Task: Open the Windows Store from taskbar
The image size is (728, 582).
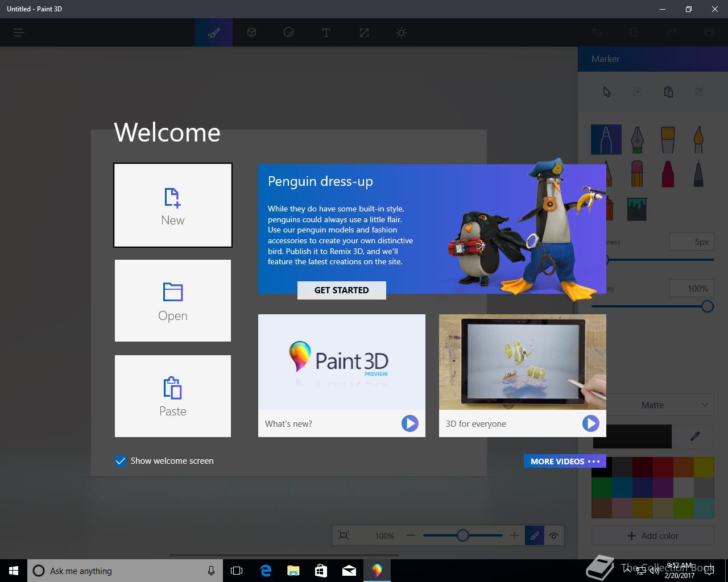Action: pyautogui.click(x=321, y=571)
